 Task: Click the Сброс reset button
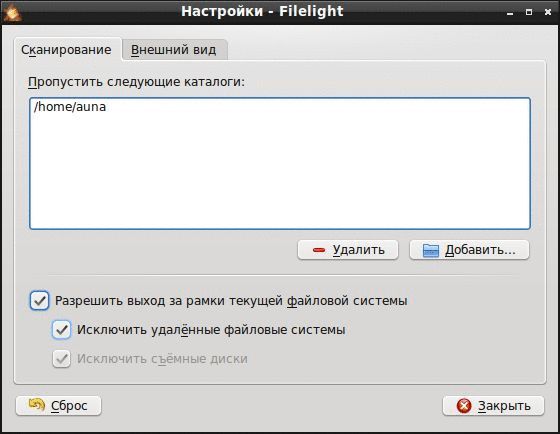pyautogui.click(x=59, y=405)
